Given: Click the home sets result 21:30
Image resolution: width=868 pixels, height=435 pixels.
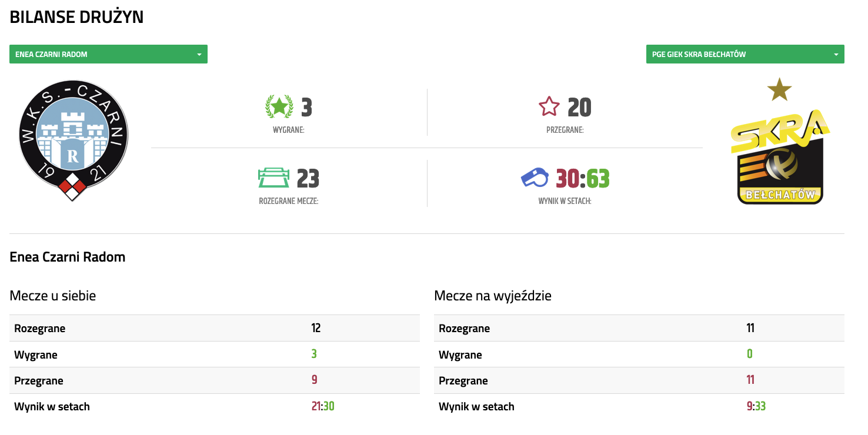Looking at the screenshot, I should point(323,406).
